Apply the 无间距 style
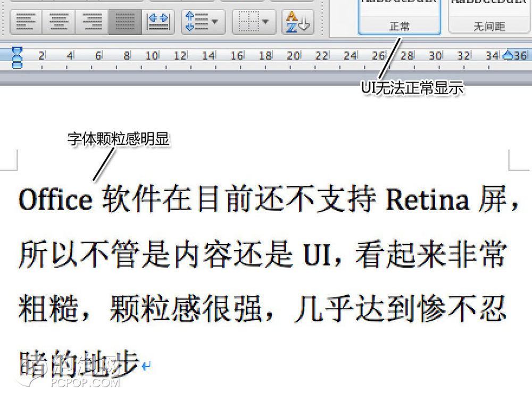 489,17
